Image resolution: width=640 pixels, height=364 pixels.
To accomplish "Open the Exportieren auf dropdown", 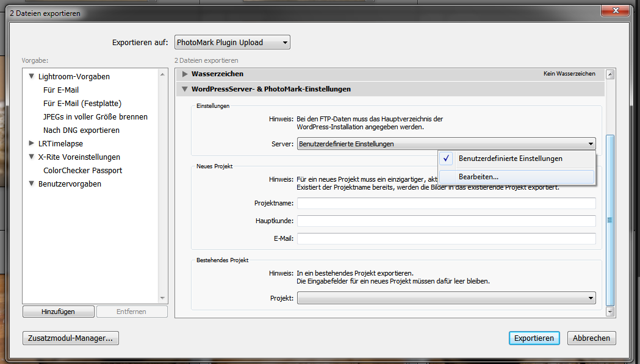I will coord(232,43).
